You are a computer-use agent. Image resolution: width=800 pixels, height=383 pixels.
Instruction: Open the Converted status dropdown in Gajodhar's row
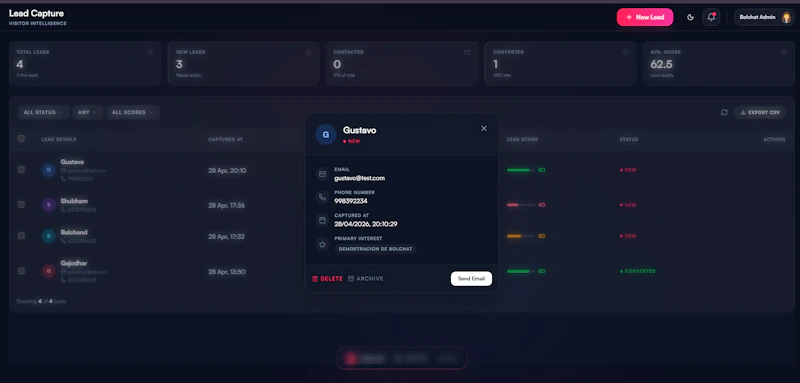point(640,271)
